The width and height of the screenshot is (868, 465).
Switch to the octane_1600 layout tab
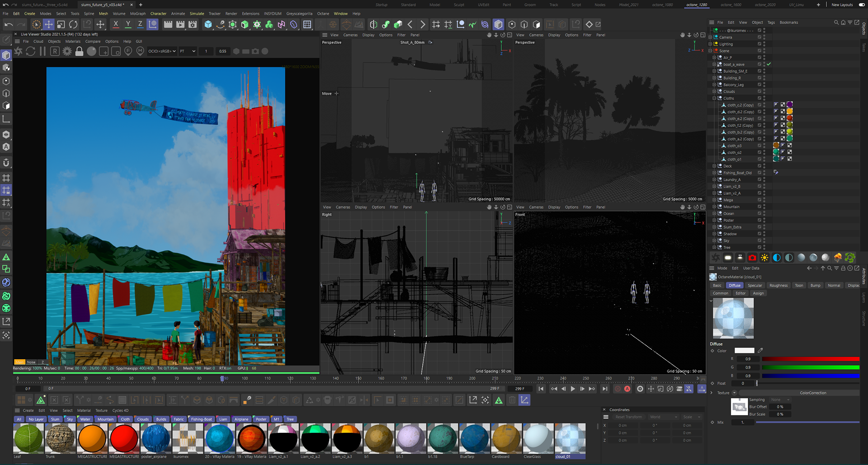(x=731, y=5)
